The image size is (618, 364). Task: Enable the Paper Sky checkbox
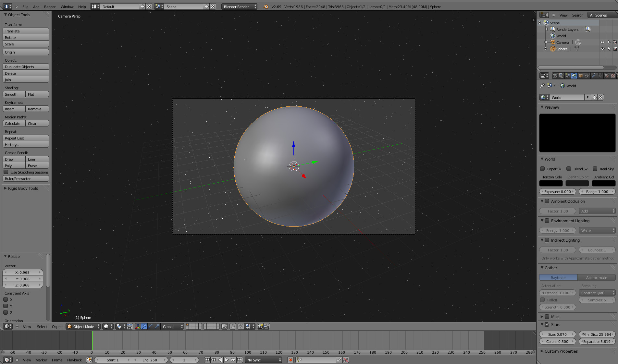click(542, 169)
